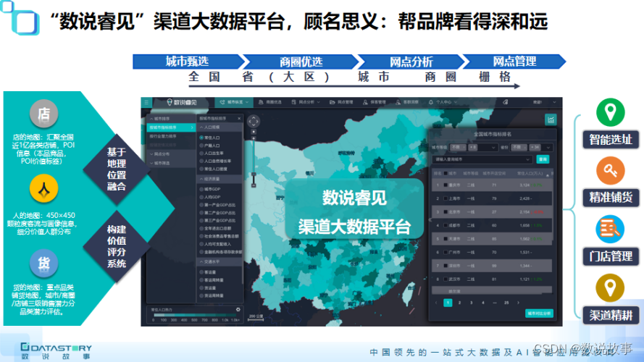Collapse the 城市排序 section in left menu
Viewport: 644px width, 362px height.
pos(170,119)
